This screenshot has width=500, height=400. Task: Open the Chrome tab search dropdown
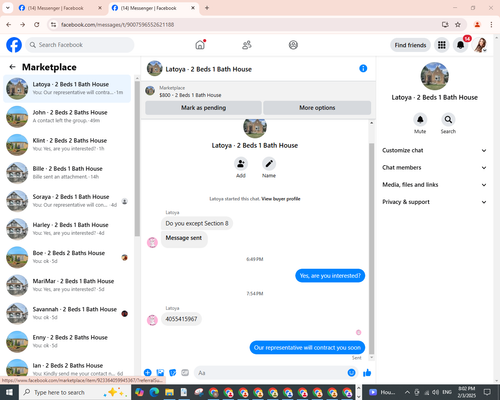[x=7, y=8]
